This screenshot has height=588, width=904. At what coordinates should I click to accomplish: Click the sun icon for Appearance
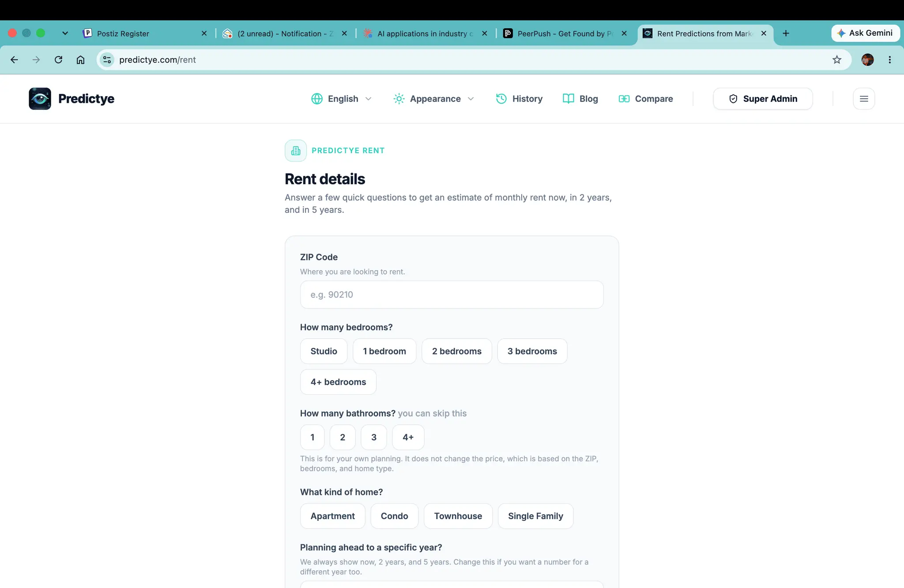pos(399,99)
